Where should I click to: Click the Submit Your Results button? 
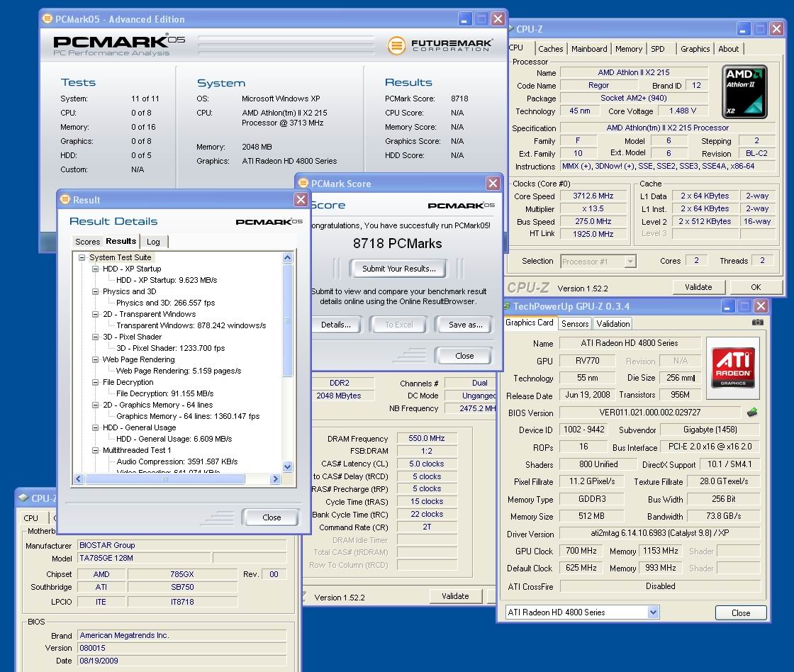[398, 269]
